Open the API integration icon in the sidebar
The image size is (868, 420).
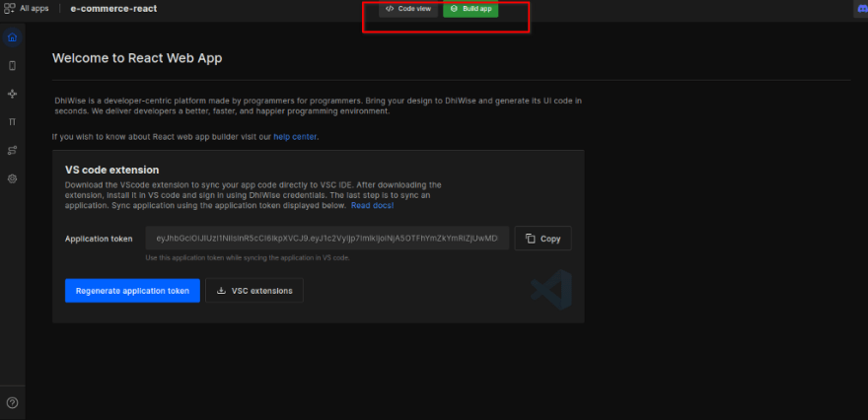12,151
